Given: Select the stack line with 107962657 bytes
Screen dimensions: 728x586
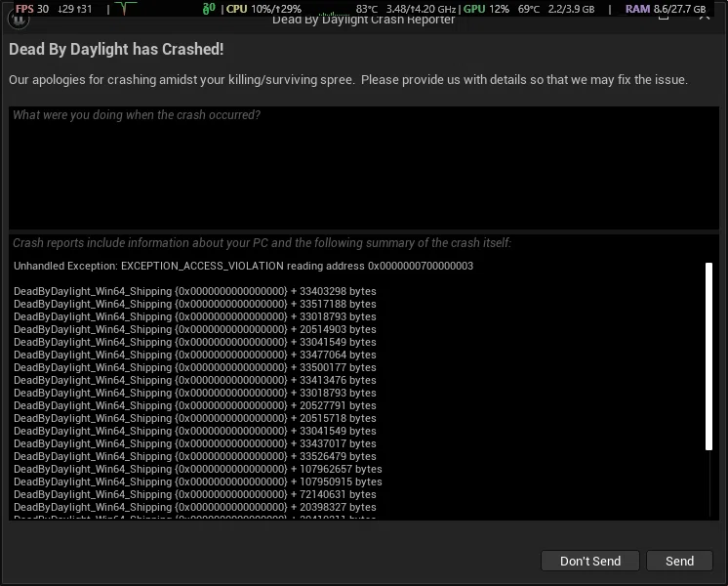Looking at the screenshot, I should pos(198,469).
